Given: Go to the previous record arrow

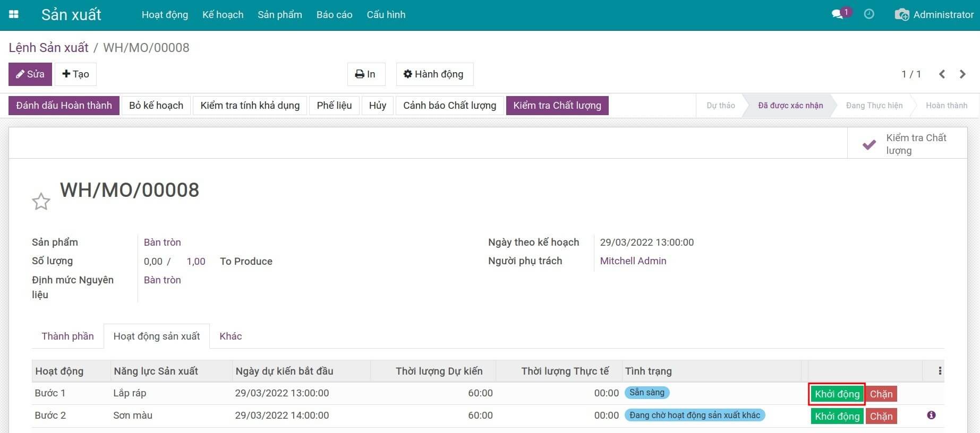Looking at the screenshot, I should click(942, 74).
